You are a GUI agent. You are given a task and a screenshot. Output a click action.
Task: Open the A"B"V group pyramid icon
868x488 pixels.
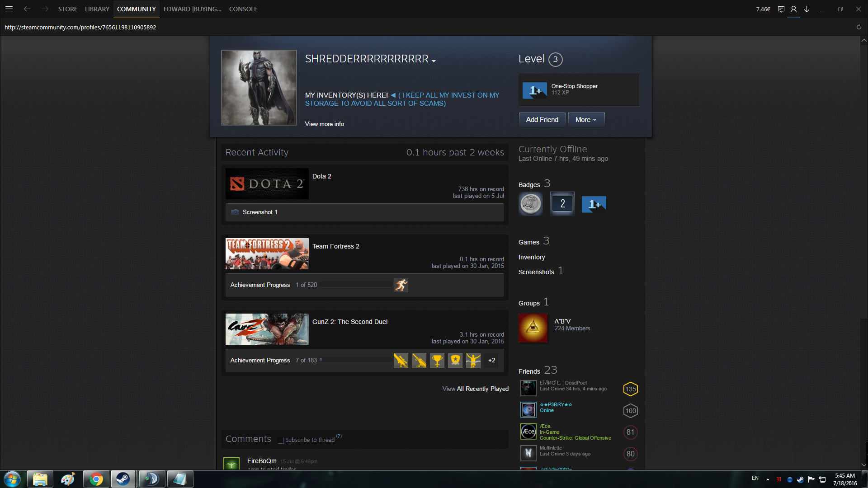(533, 328)
